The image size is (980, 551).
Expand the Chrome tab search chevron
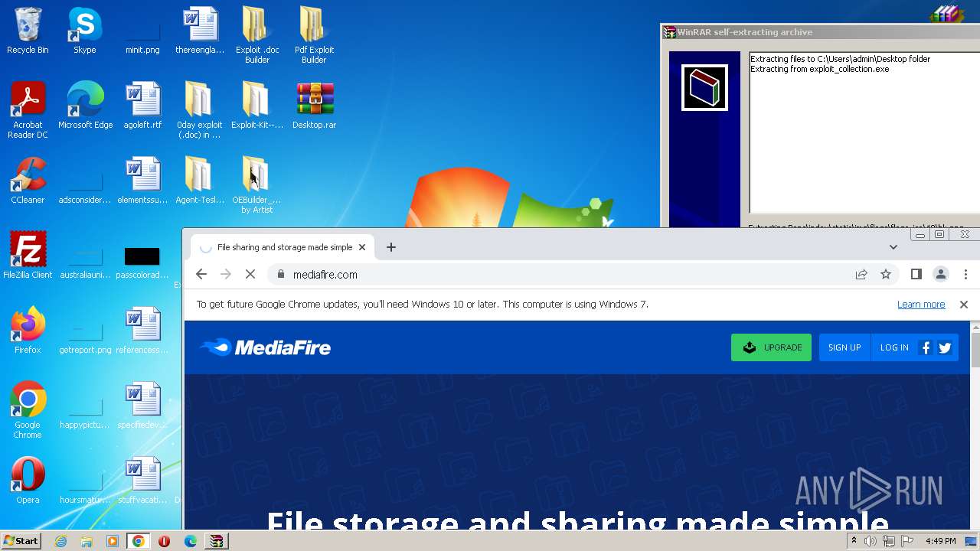tap(893, 247)
